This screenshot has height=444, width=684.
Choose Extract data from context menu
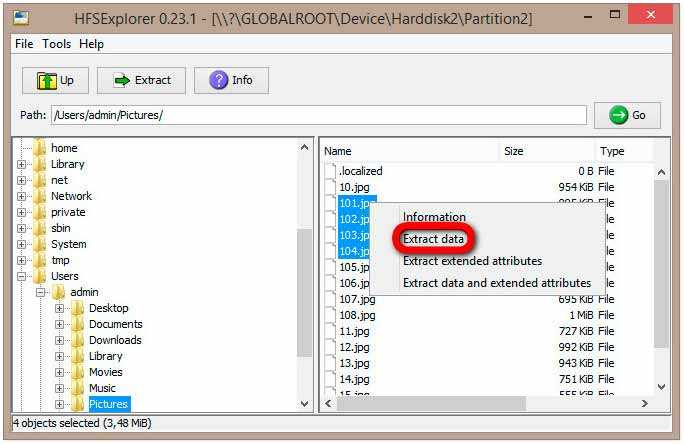coord(433,239)
